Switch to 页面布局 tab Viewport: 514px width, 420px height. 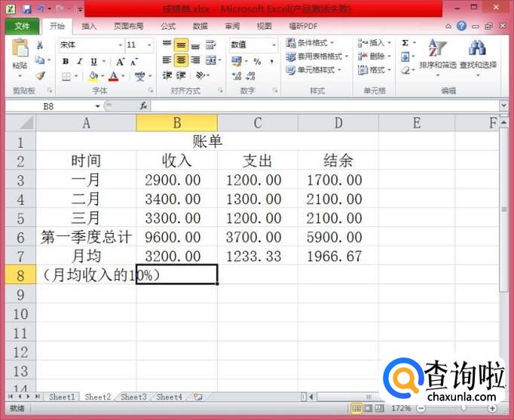click(x=128, y=26)
